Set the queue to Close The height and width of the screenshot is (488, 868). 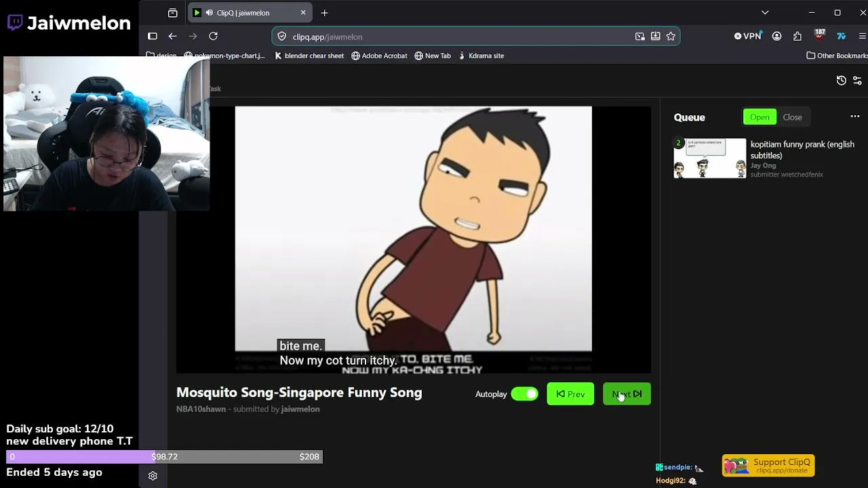click(792, 117)
